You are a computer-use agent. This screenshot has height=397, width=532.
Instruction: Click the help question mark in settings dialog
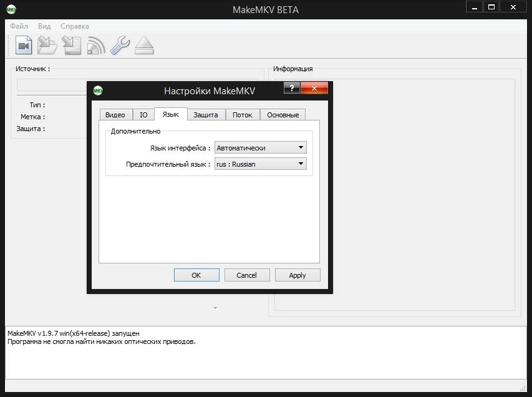tap(292, 88)
